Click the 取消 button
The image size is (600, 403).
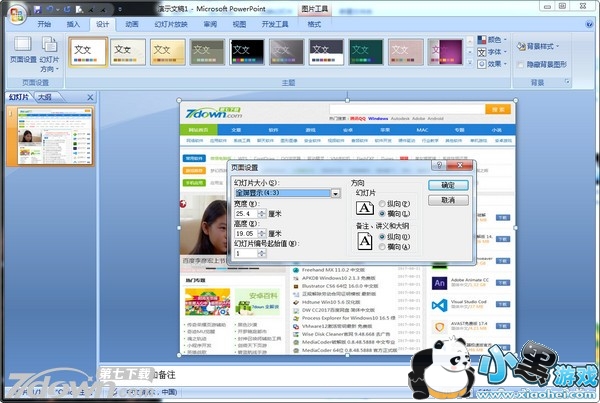(447, 200)
